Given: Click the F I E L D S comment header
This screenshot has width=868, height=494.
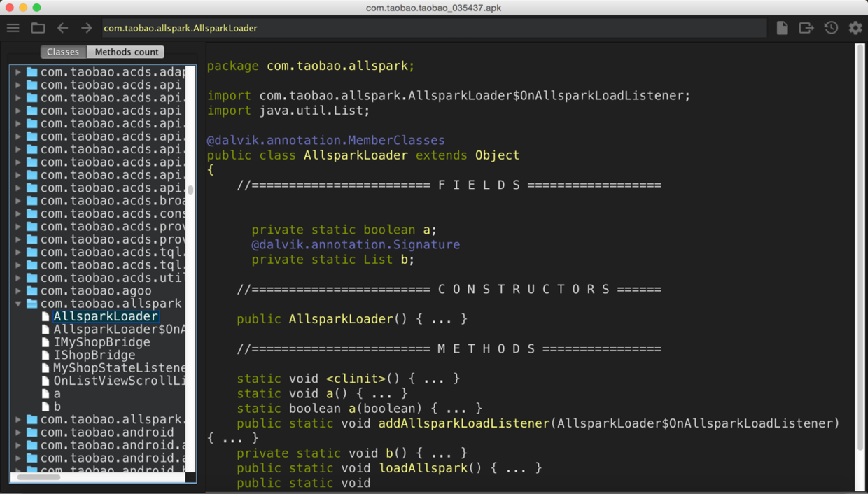Looking at the screenshot, I should tap(449, 185).
